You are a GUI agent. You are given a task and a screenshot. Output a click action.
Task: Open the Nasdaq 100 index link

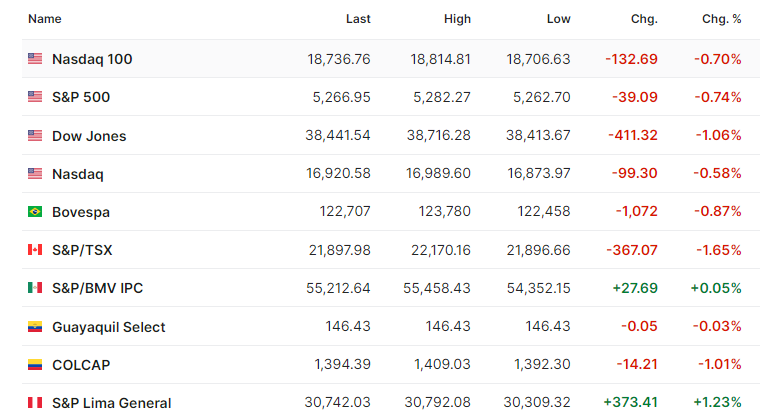(92, 59)
